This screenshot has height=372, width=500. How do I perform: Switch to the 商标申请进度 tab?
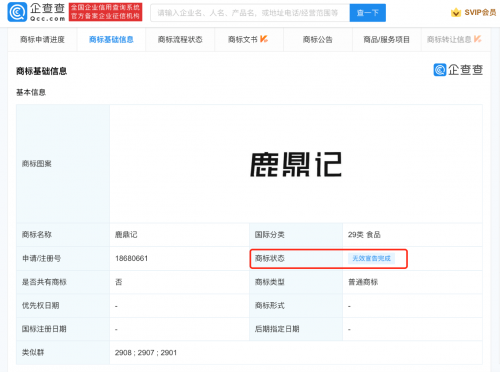42,40
